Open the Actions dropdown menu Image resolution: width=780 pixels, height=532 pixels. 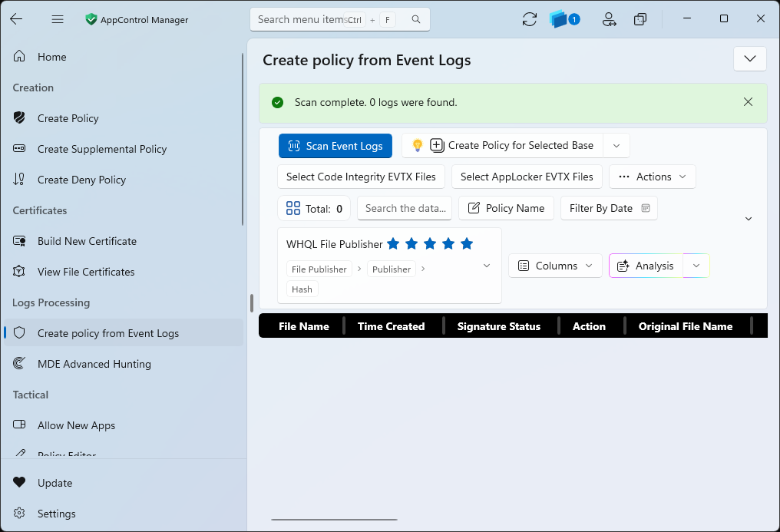coord(652,177)
